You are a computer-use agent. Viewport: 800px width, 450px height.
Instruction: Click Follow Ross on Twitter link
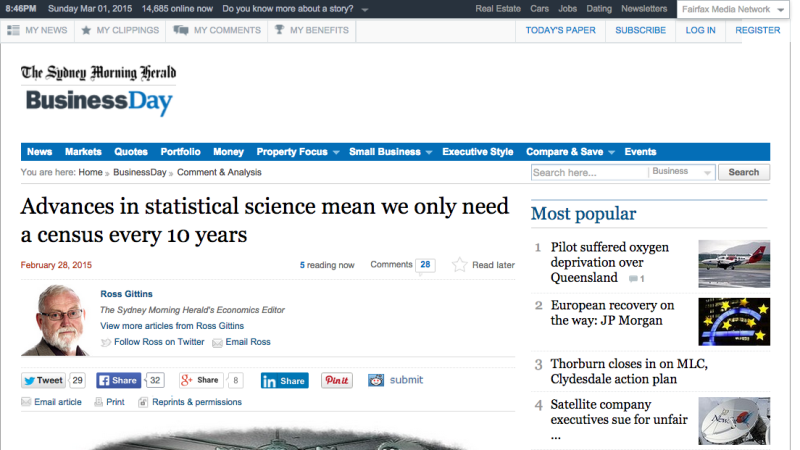click(159, 342)
